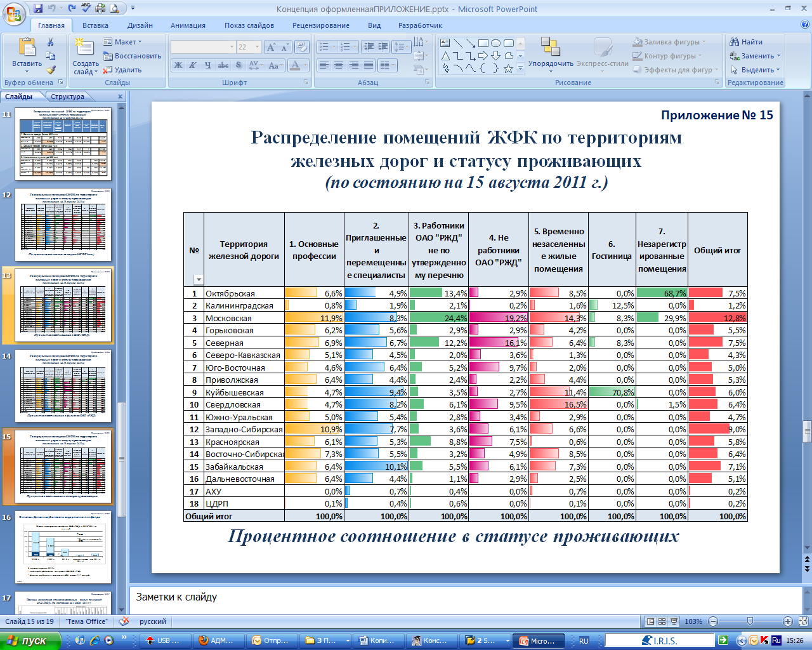Click the Undo icon in quick access
The width and height of the screenshot is (812, 650).
[52, 9]
